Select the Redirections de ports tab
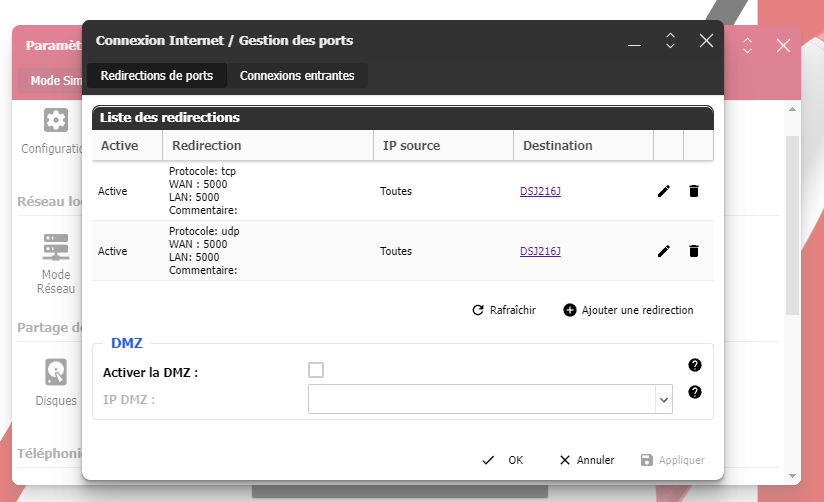The height and width of the screenshot is (502, 824). [x=157, y=76]
